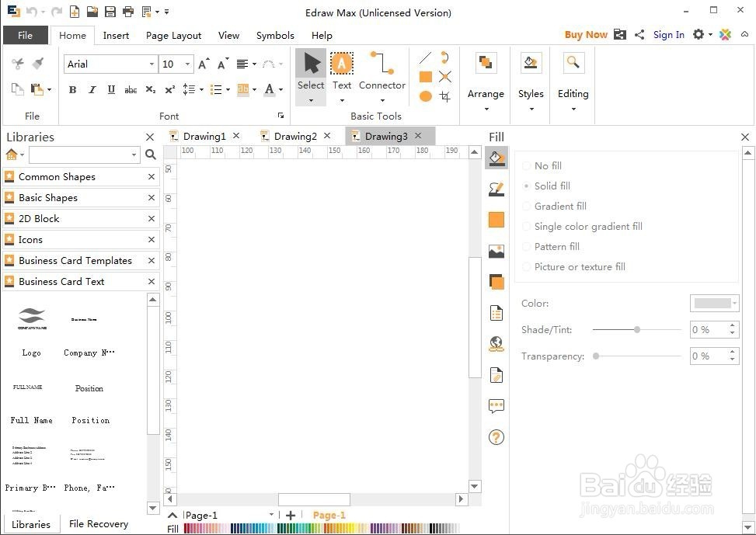Viewport: 756px width, 535px height.
Task: Select the Crop tool icon
Action: 445,96
